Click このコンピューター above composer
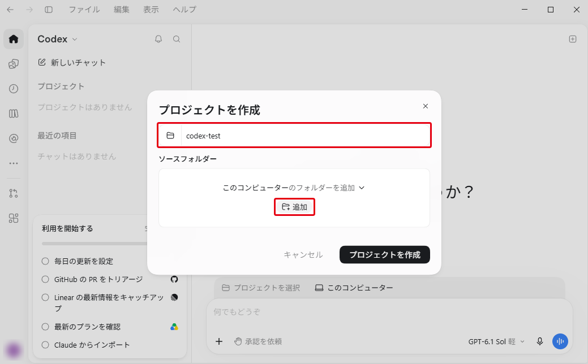 pos(354,288)
